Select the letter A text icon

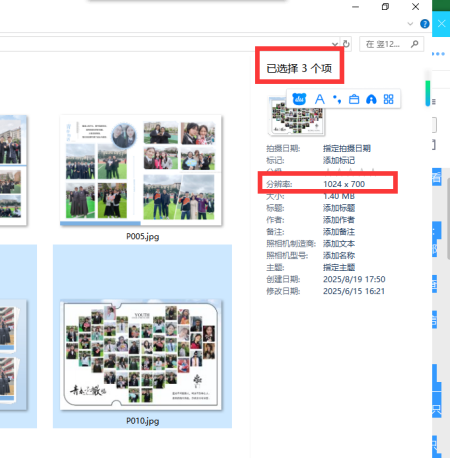(x=320, y=99)
